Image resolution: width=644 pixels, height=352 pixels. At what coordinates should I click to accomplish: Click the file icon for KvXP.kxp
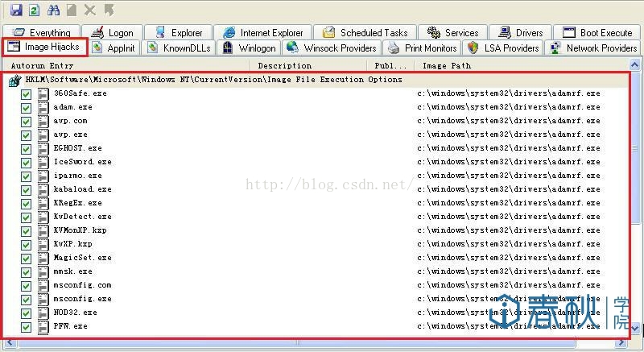43,245
